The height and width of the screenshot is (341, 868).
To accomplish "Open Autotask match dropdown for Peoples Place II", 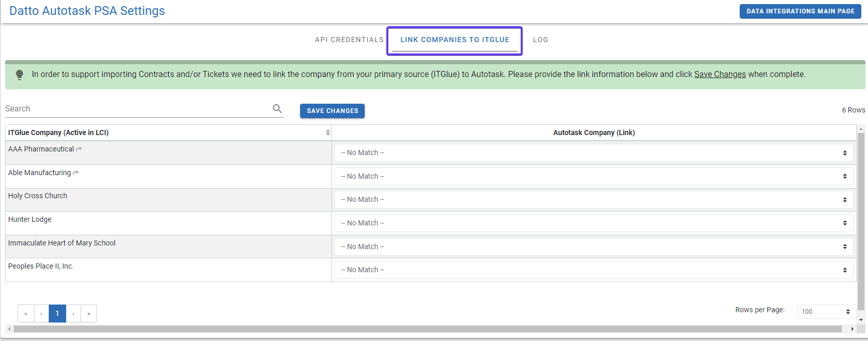I will pos(594,270).
